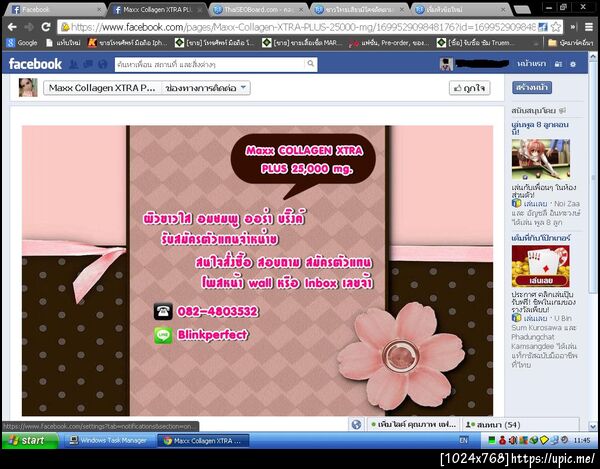Open Facebook friend requests icon

pos(73,64)
